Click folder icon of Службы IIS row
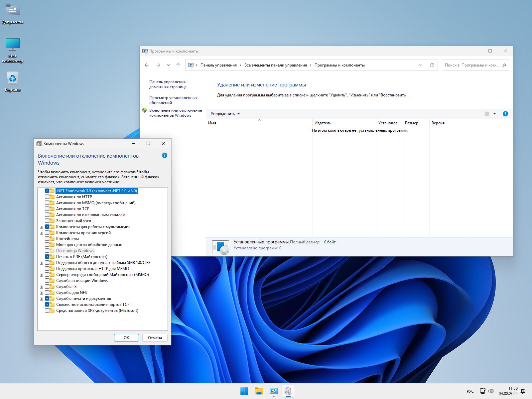The height and width of the screenshot is (399, 532). [x=52, y=287]
